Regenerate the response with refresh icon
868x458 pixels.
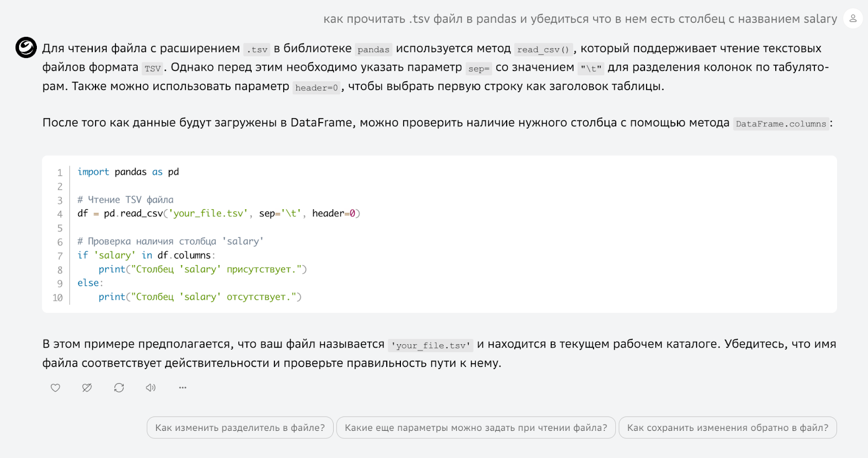point(119,388)
